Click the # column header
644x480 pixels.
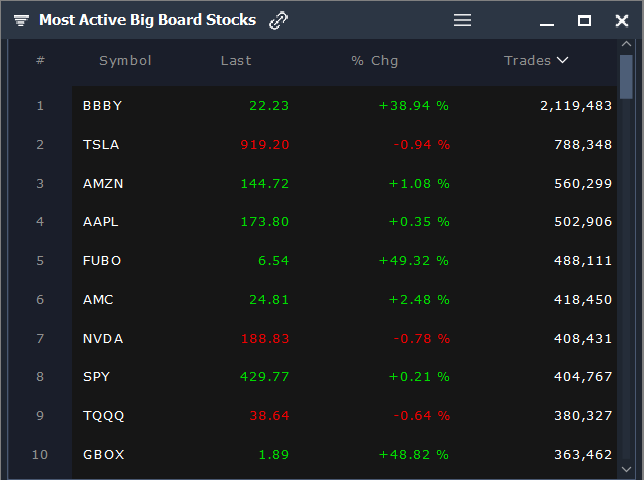tap(40, 60)
